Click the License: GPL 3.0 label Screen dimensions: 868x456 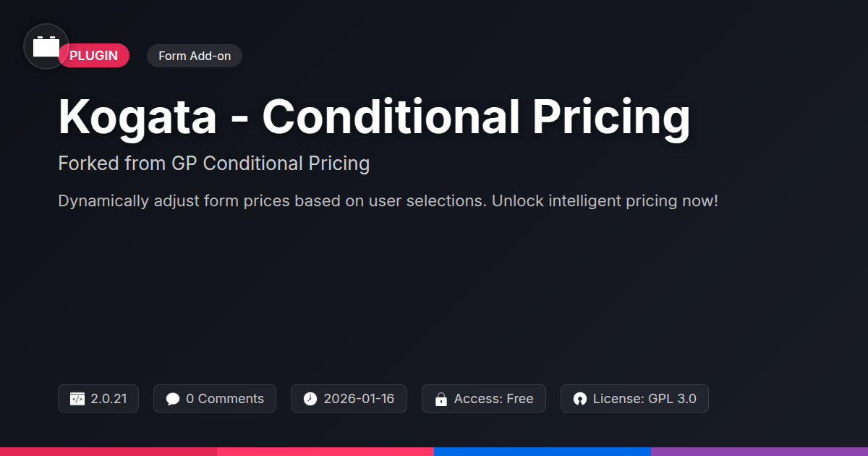pos(644,399)
